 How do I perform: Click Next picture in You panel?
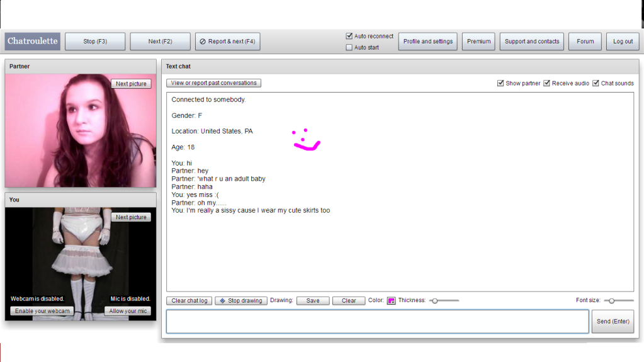131,217
